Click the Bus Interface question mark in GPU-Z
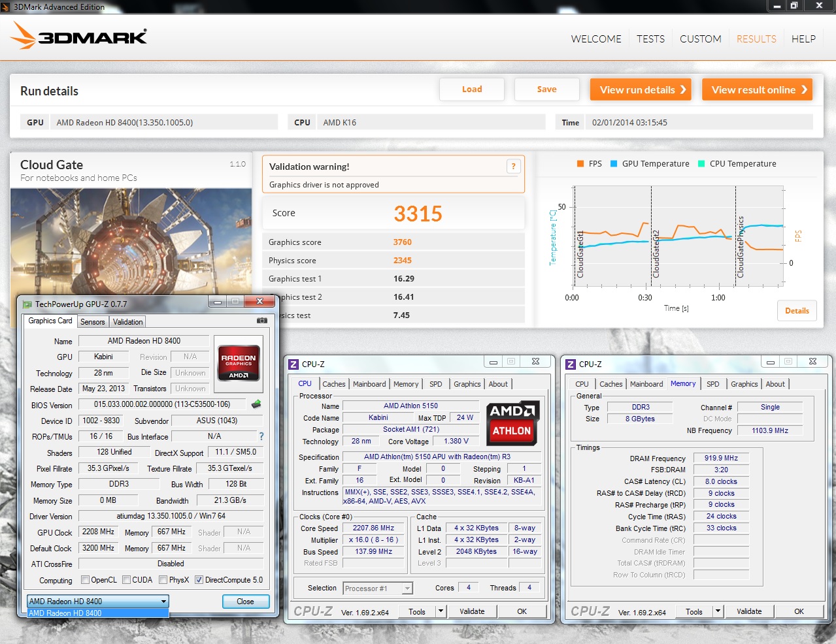This screenshot has height=644, width=836. [x=261, y=436]
